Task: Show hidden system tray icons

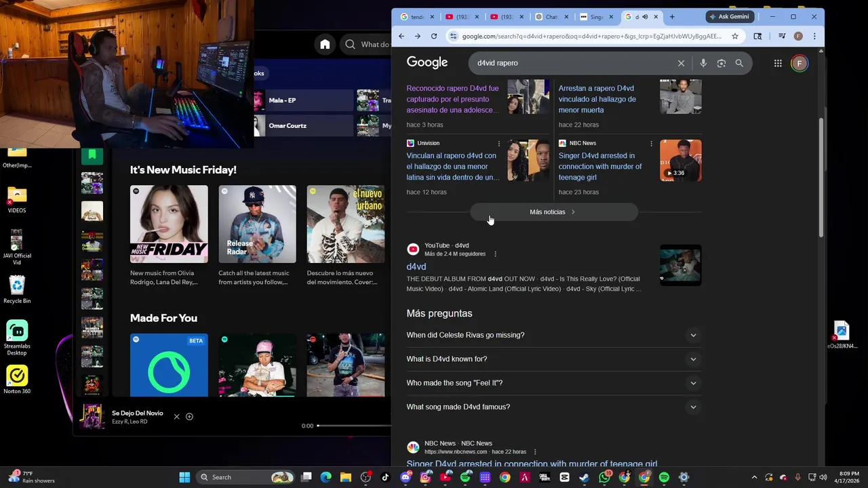Action: pos(753,477)
